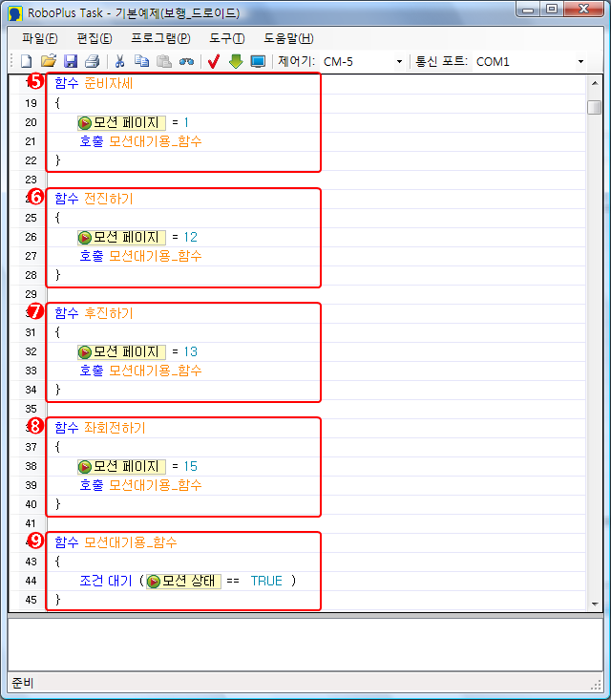Viewport: 611px width, 700px height.
Task: Open the 파일(F) menu
Action: tap(40, 38)
